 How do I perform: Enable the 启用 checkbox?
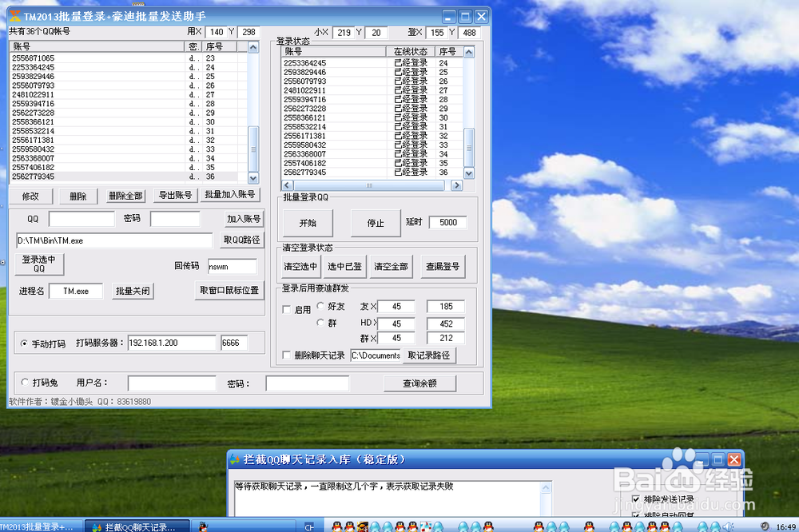286,309
